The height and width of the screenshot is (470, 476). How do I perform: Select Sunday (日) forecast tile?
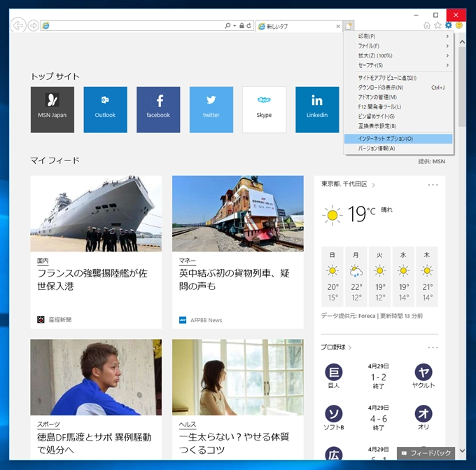pyautogui.click(x=332, y=277)
